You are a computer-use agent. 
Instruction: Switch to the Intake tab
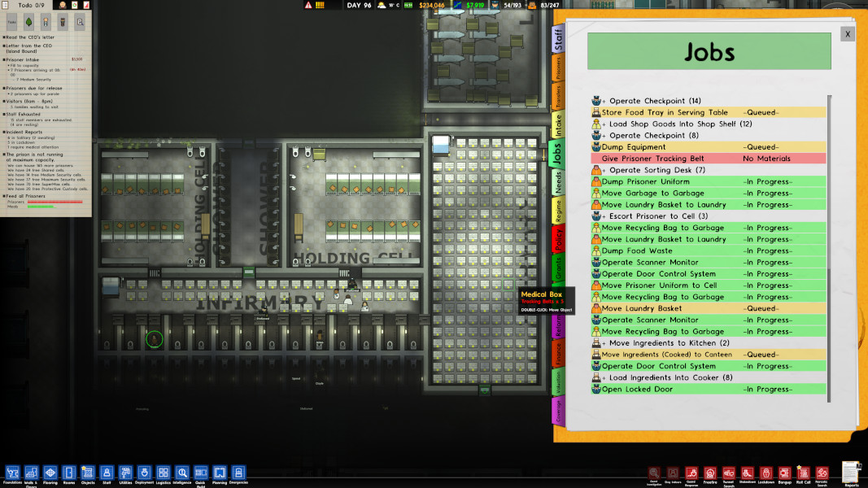(558, 125)
